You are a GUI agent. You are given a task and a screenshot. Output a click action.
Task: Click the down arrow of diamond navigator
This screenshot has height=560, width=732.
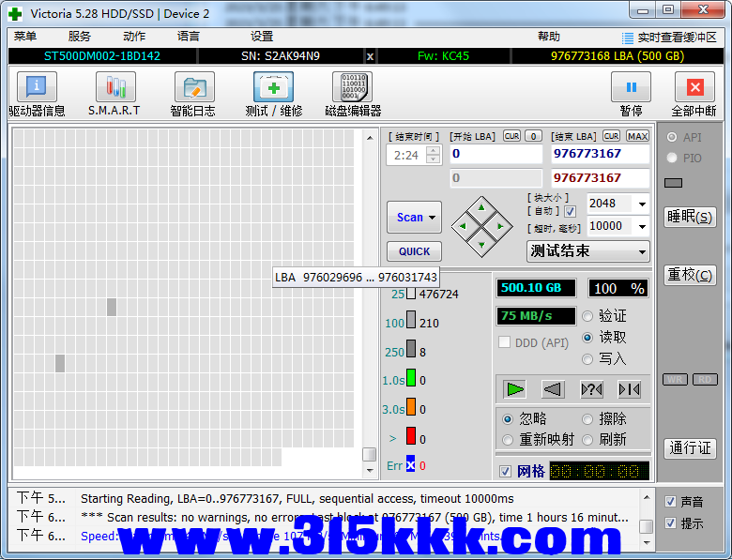click(481, 245)
